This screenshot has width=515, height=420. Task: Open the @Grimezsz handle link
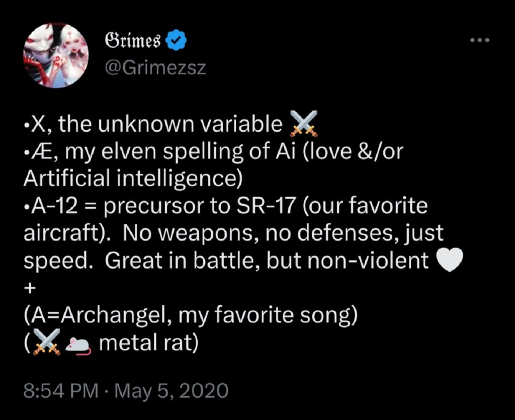154,67
